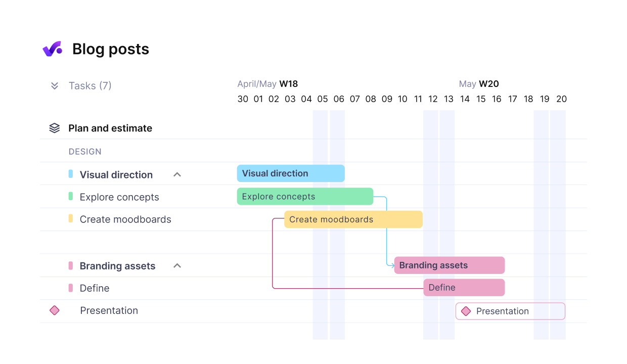Collapse the Tasks list with the double chevron
This screenshot has height=364, width=627.
[54, 85]
